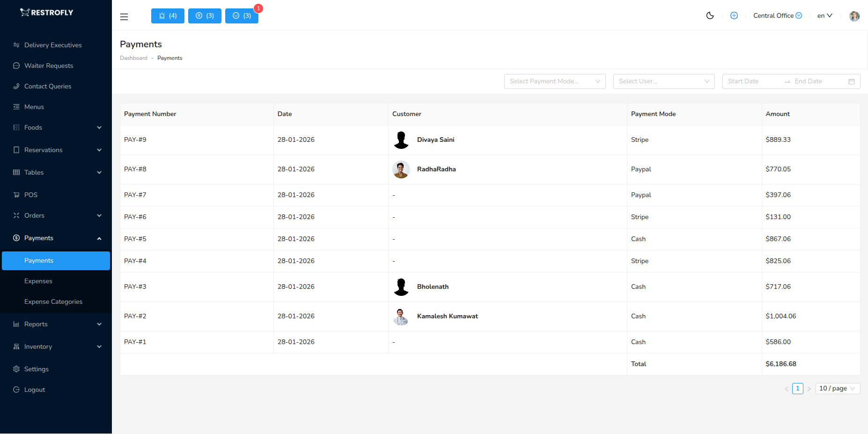Click the Dashboard breadcrumb link
The height and width of the screenshot is (434, 868).
pos(133,58)
